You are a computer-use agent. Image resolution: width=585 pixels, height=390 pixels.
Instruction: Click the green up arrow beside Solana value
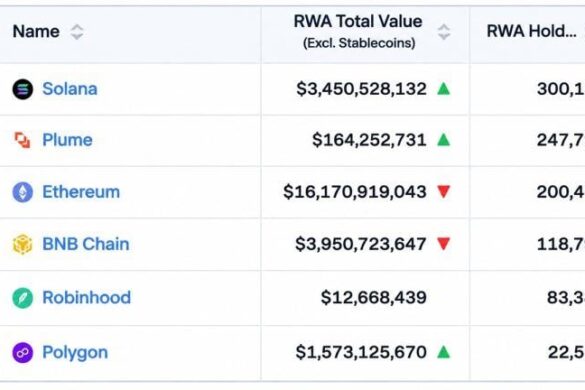444,89
